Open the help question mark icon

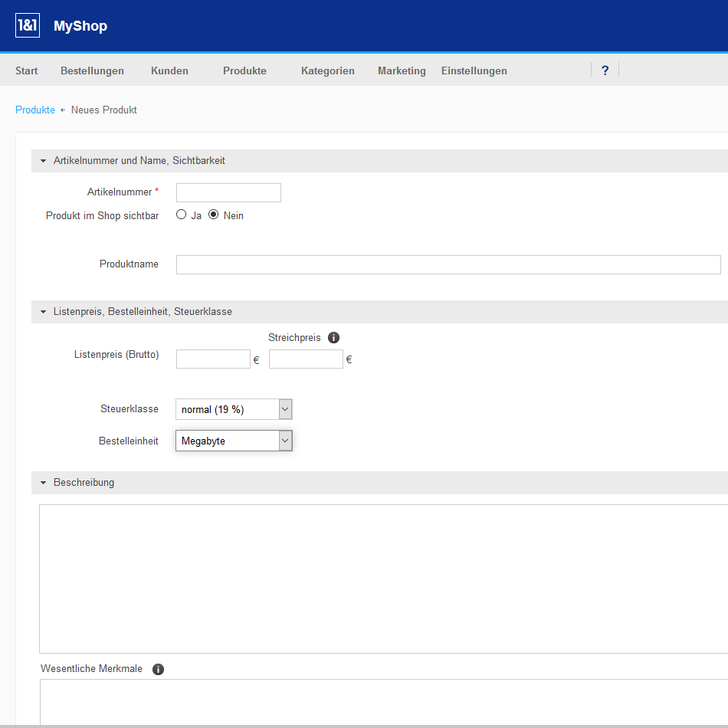tap(605, 71)
